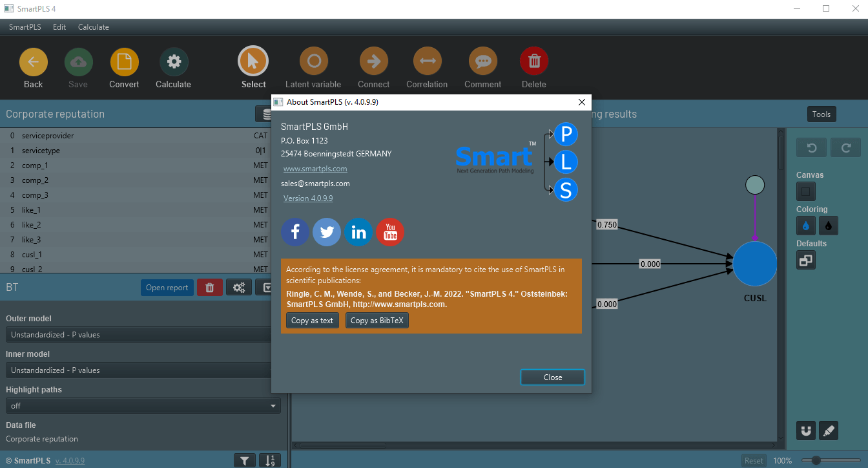
Task: Open the Calculate menu
Action: [94, 27]
